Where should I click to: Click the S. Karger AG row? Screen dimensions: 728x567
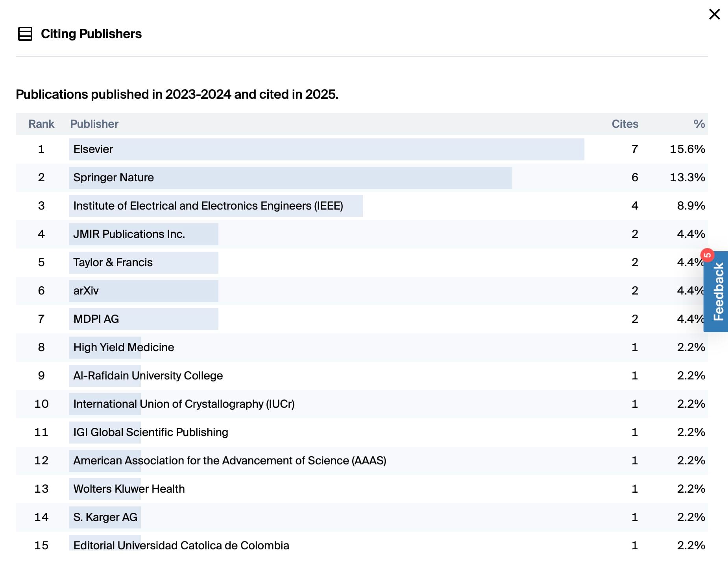[362, 517]
